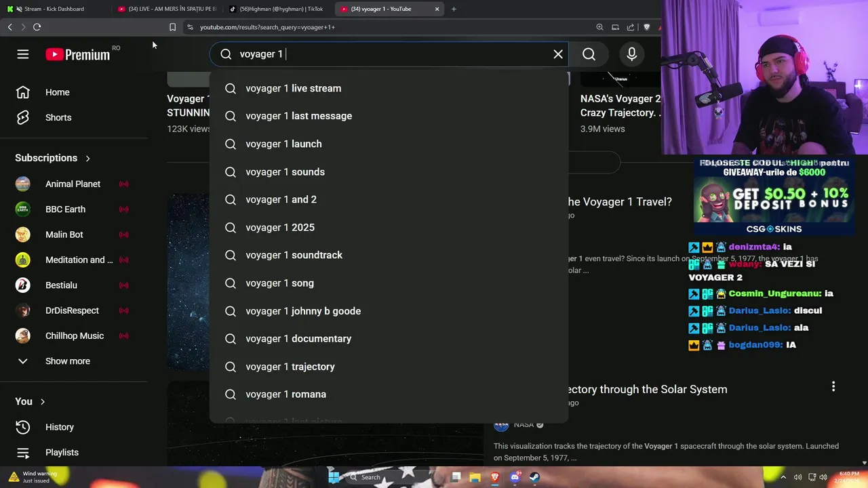Choose suggestion voyager 1 sounds
Image resolution: width=868 pixels, height=488 pixels.
pyautogui.click(x=389, y=171)
